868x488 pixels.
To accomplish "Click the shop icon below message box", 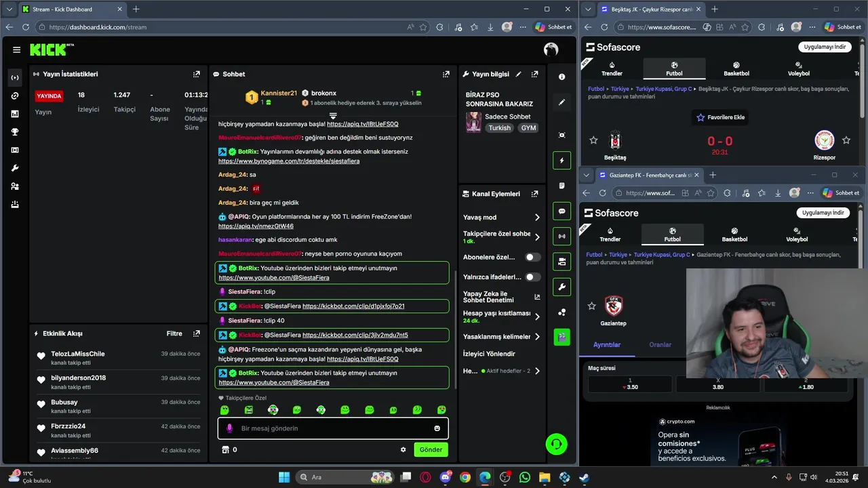I will coord(226,449).
